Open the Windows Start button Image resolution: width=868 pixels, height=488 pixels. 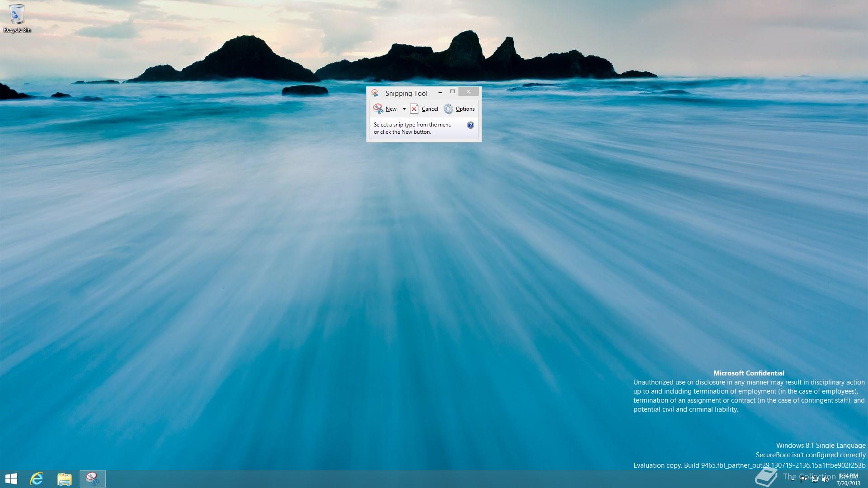coord(11,479)
